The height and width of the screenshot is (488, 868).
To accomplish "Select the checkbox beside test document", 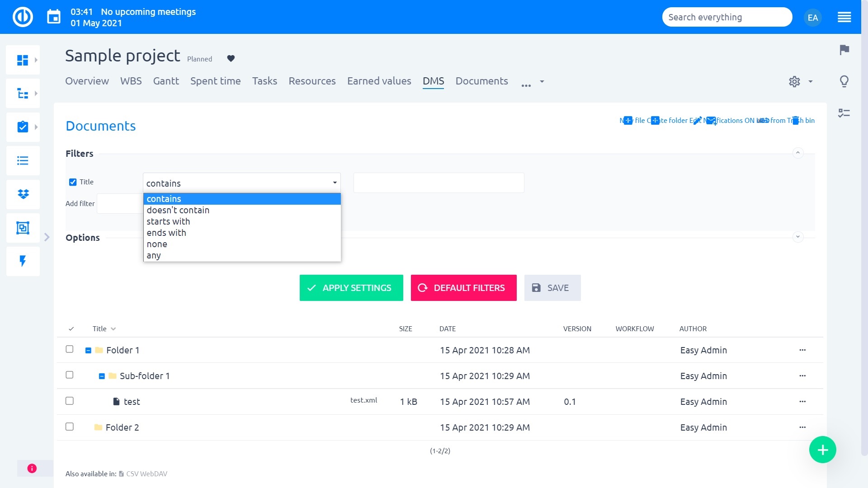I will click(70, 401).
